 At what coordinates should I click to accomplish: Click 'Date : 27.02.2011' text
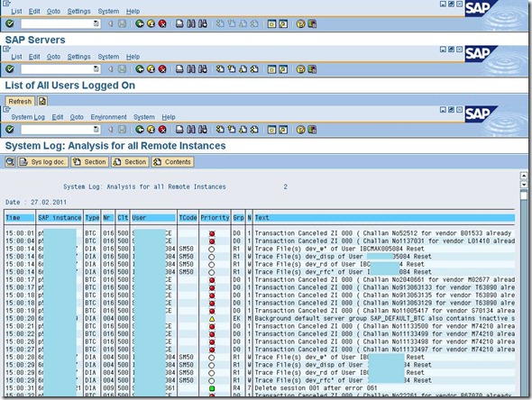click(x=36, y=203)
